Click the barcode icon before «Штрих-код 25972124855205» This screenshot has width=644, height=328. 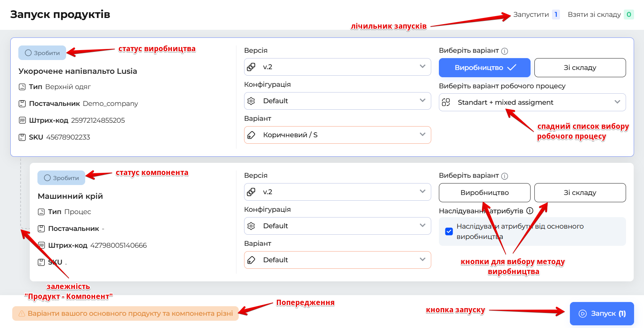tap(22, 120)
